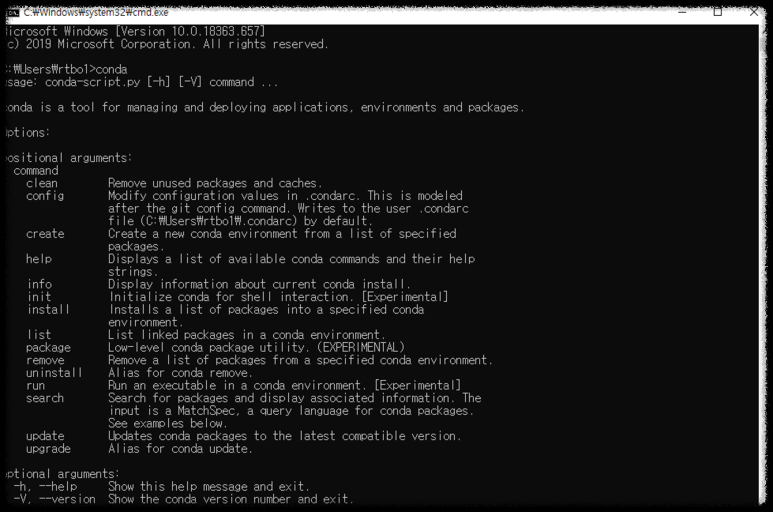Click 'Remove unused packages and caches.' text
Viewport: 773px width, 512px height.
point(215,183)
